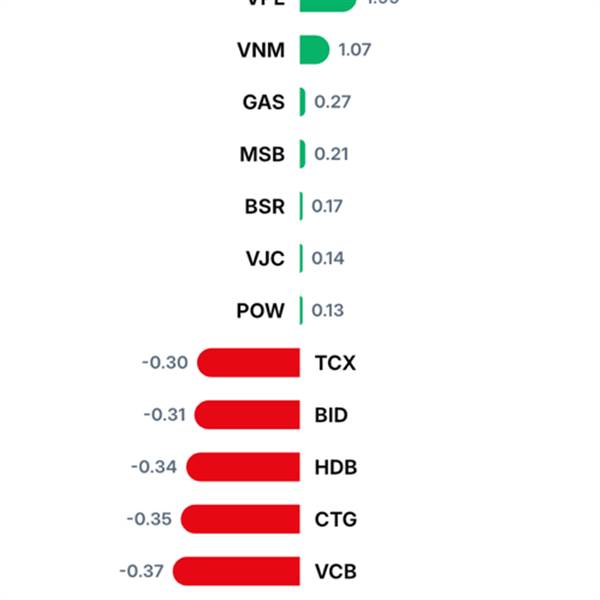The image size is (600, 600).
Task: Select the green VNM bar
Action: pyautogui.click(x=314, y=50)
